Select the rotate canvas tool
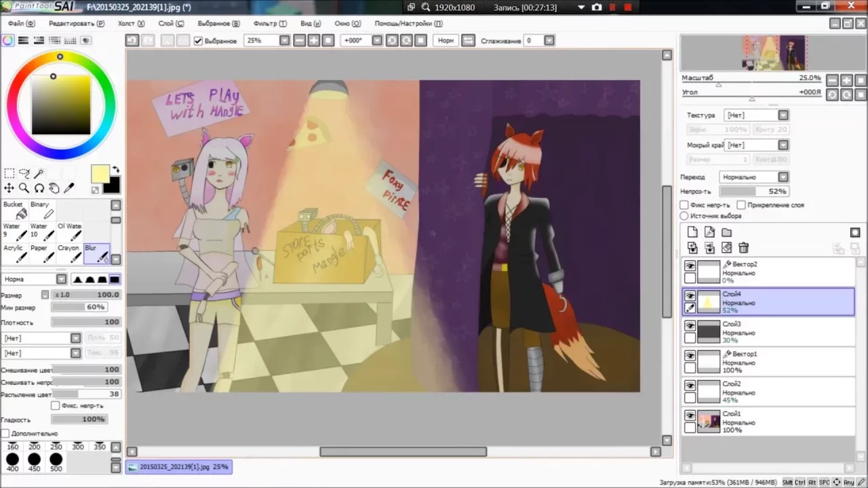The height and width of the screenshot is (488, 868). [x=39, y=188]
